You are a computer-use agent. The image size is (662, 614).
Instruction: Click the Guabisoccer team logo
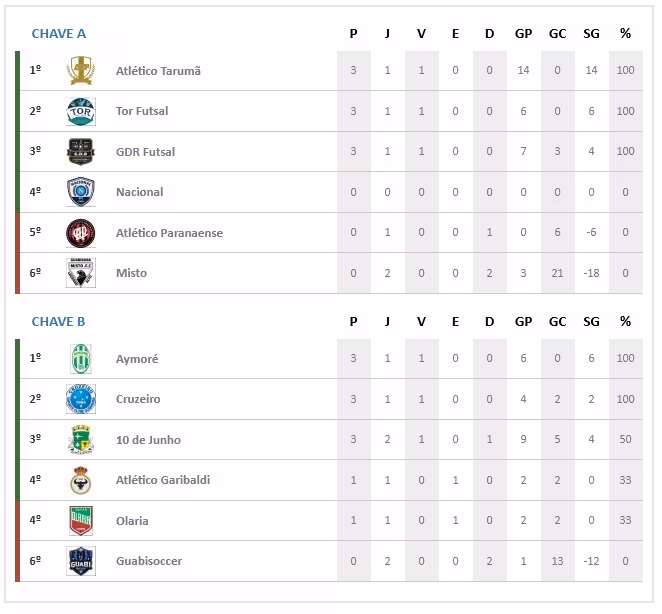(81, 561)
